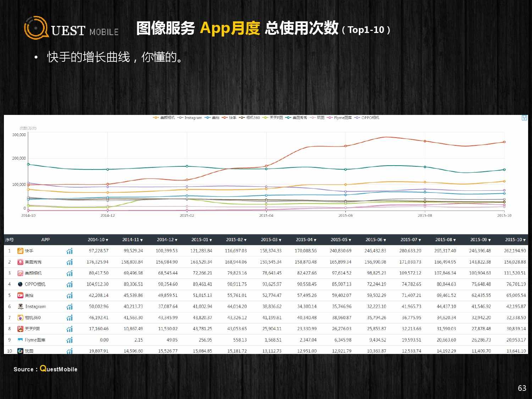Image resolution: width=532 pixels, height=399 pixels.
Task: Click the Flyme图库 trend chart icon
Action: [x=70, y=340]
